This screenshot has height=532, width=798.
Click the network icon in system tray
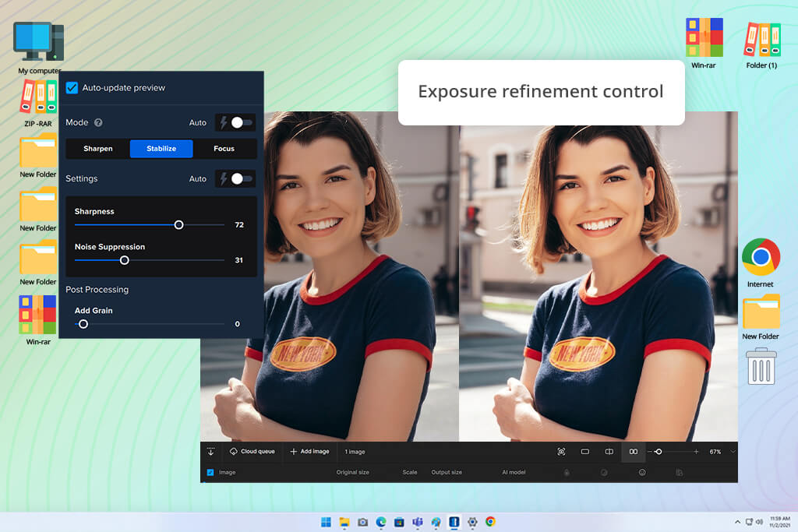tap(749, 522)
